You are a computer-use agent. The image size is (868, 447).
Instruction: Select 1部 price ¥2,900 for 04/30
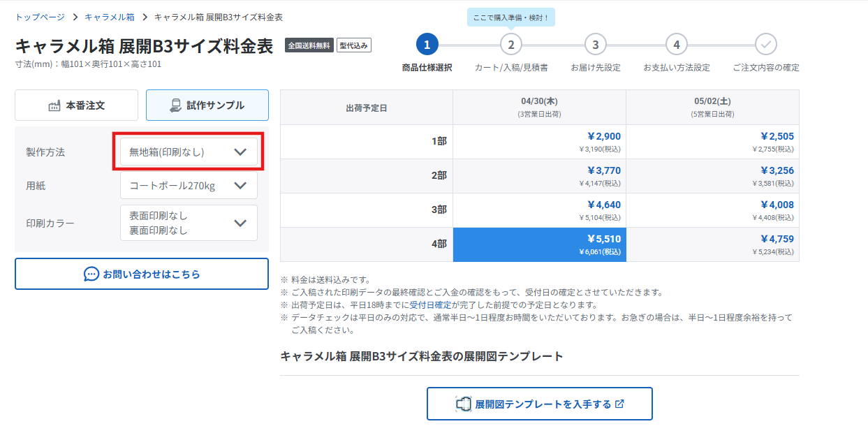(540, 142)
